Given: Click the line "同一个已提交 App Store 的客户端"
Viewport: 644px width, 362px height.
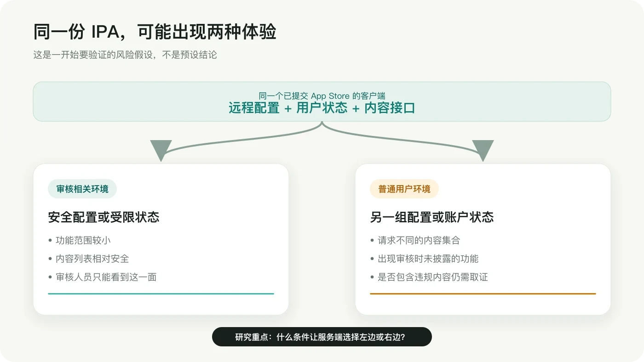Looking at the screenshot, I should (x=322, y=96).
